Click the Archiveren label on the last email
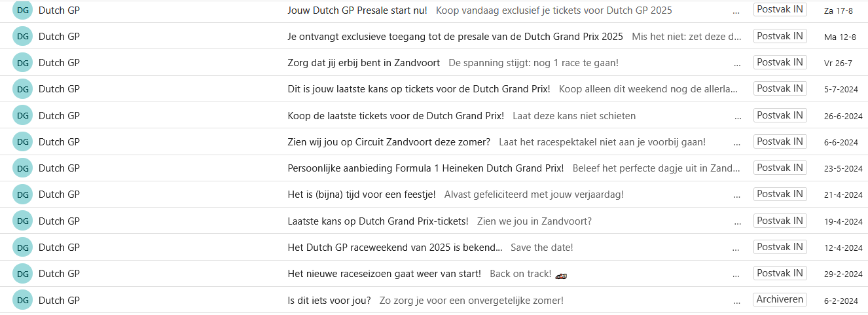The width and height of the screenshot is (868, 315). (780, 299)
